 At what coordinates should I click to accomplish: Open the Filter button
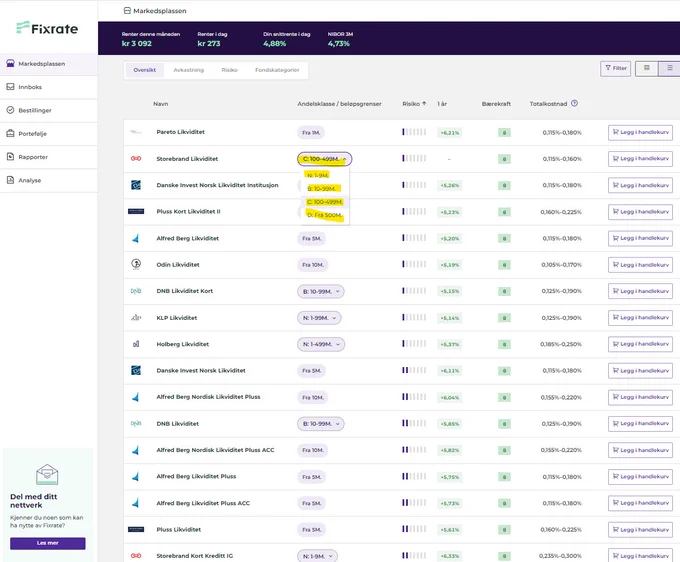coord(616,68)
